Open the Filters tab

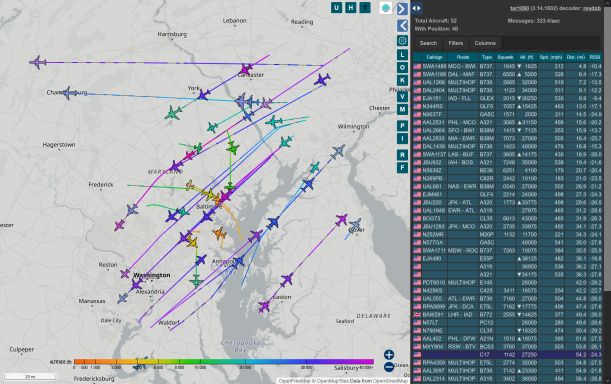pos(456,43)
